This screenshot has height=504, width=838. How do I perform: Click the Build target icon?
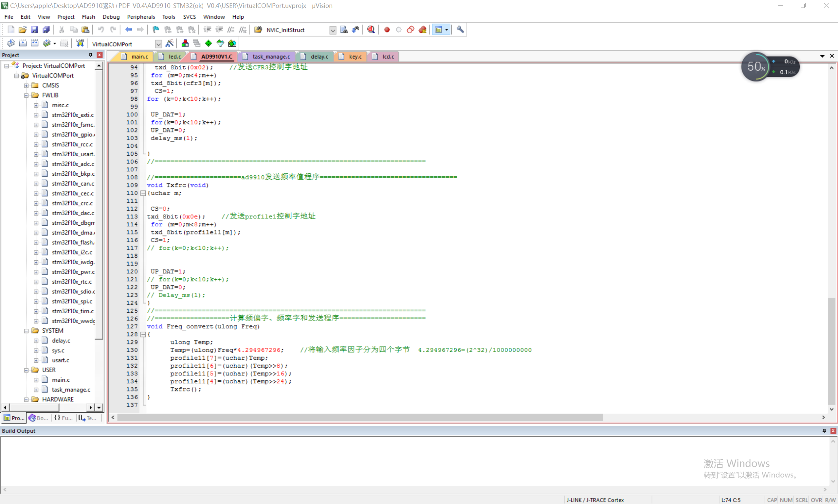(x=23, y=43)
